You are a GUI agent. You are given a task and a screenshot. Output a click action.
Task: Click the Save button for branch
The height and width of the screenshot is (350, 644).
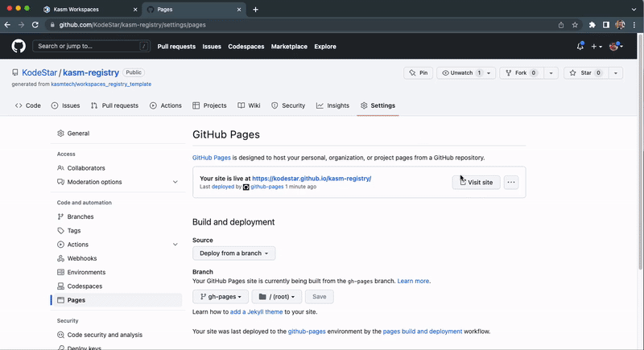point(319,297)
